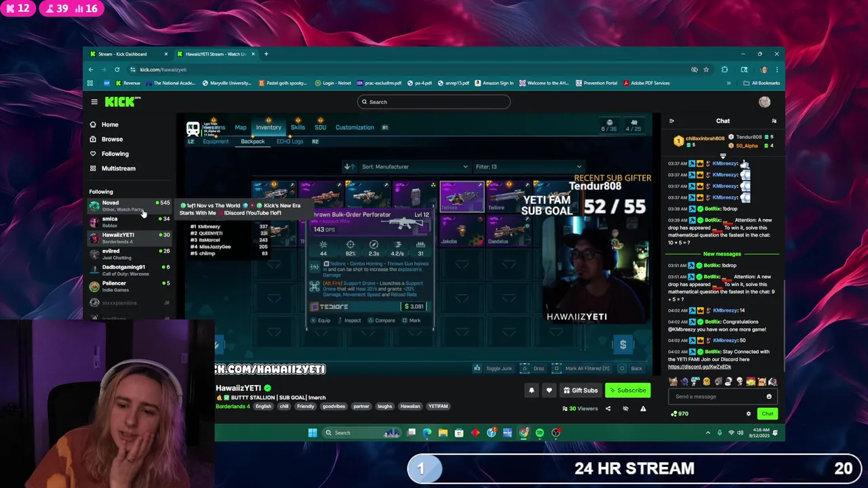Close the Stream - Kick Dashboard tab
Image resolution: width=868 pixels, height=488 pixels.
click(166, 54)
